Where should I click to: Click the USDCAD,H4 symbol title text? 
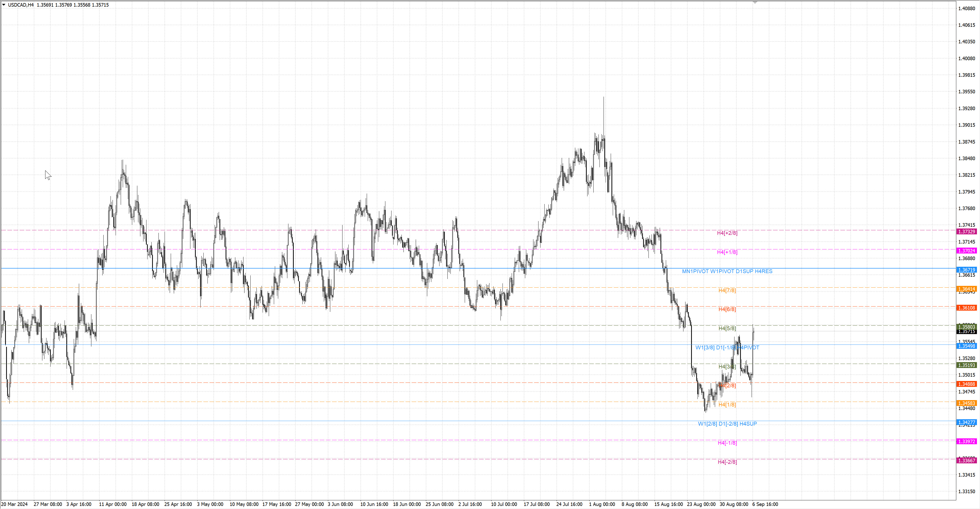tap(21, 5)
